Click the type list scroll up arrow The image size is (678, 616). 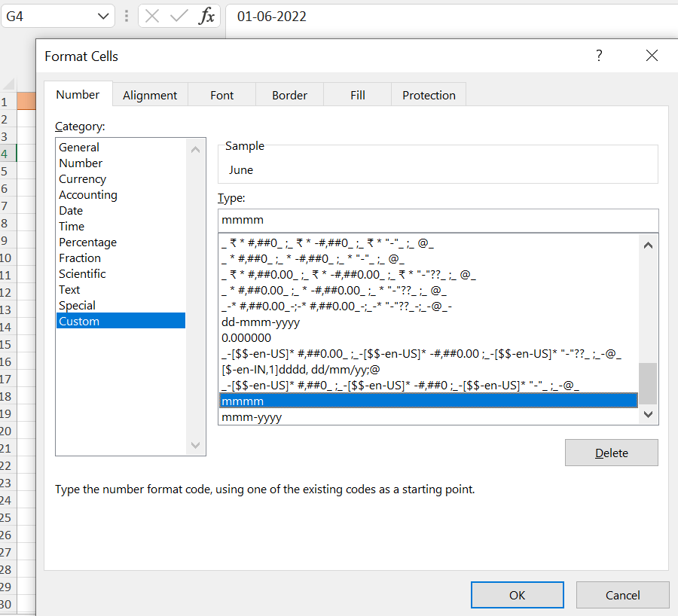pos(648,245)
